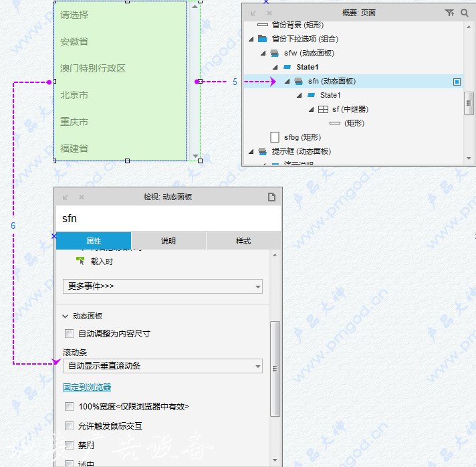
Task: Click the 提示框 dynamic panel icon
Action: (262, 151)
